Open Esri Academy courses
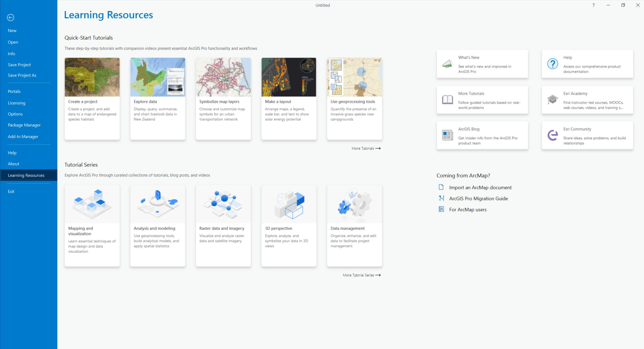 coord(587,100)
